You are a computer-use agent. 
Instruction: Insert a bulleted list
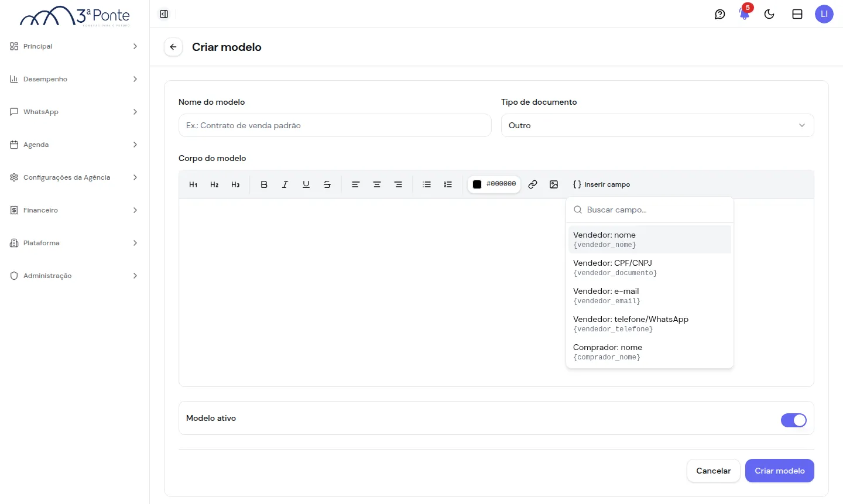[x=427, y=184]
